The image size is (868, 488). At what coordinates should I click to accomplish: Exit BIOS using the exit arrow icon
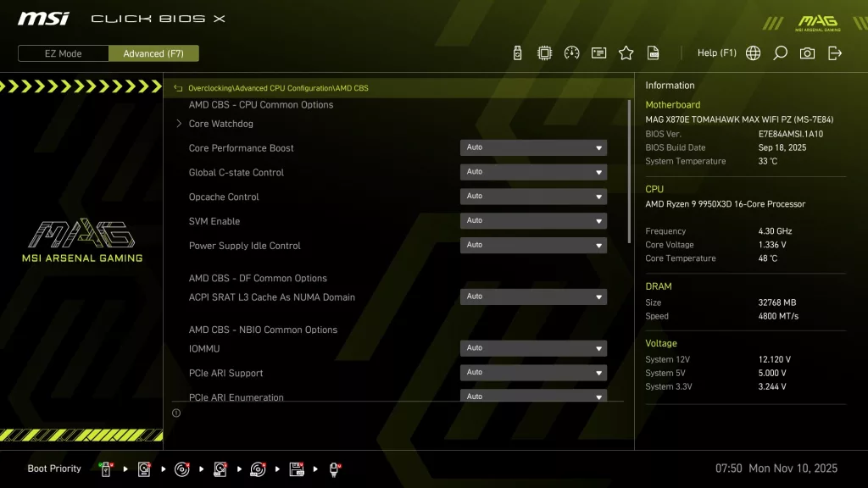coord(834,52)
